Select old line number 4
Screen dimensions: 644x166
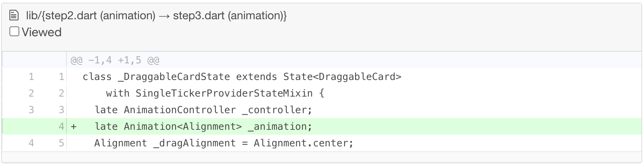tap(31, 143)
